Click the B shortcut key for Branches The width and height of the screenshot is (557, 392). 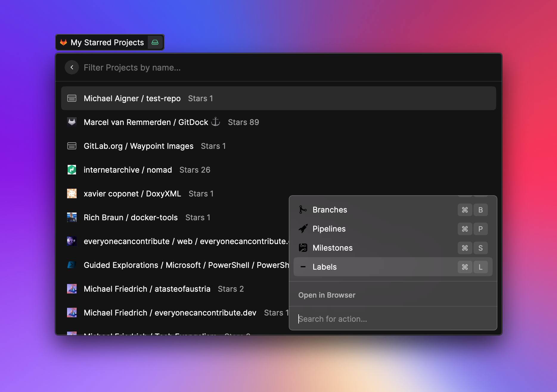click(x=480, y=210)
